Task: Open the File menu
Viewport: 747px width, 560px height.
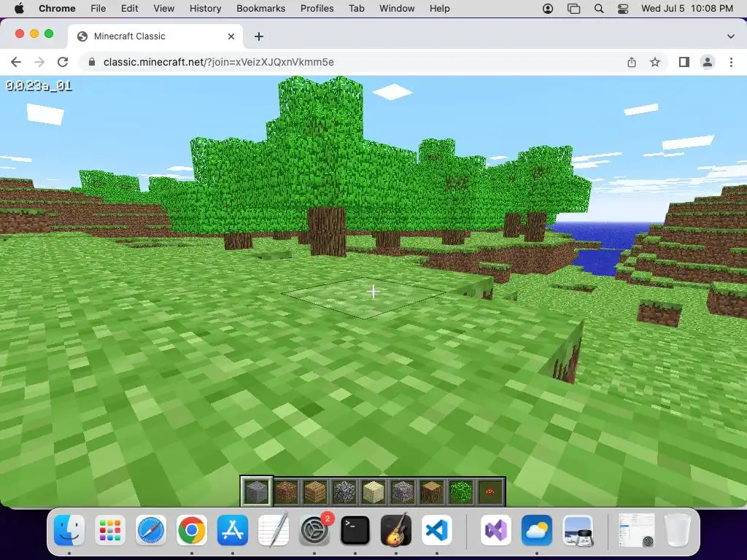Action: click(98, 8)
